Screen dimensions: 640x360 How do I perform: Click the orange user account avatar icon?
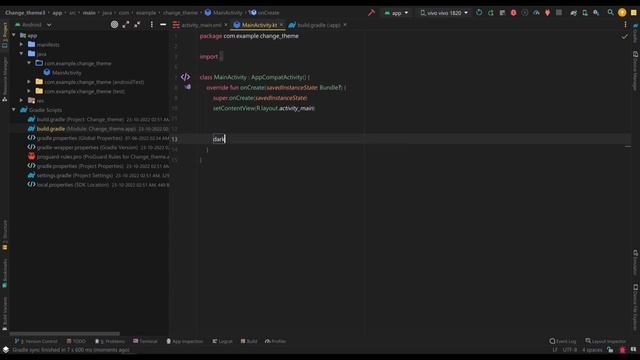[622, 13]
